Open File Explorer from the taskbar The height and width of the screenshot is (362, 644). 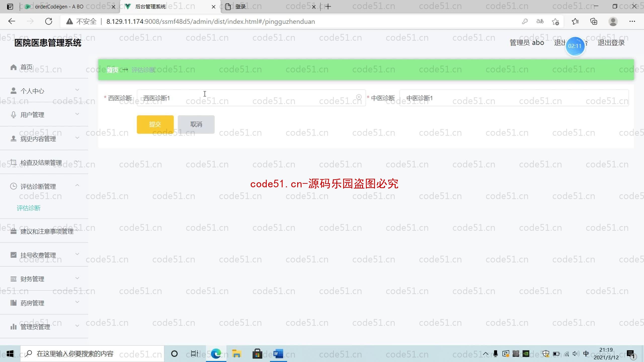(x=236, y=354)
